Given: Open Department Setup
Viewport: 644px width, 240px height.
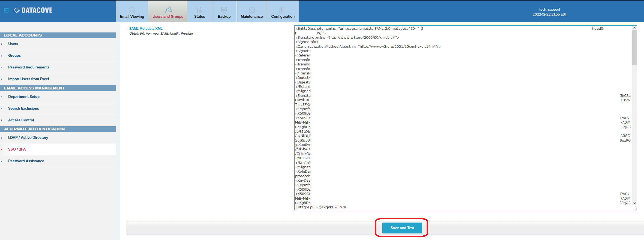Looking at the screenshot, I should click(x=24, y=97).
